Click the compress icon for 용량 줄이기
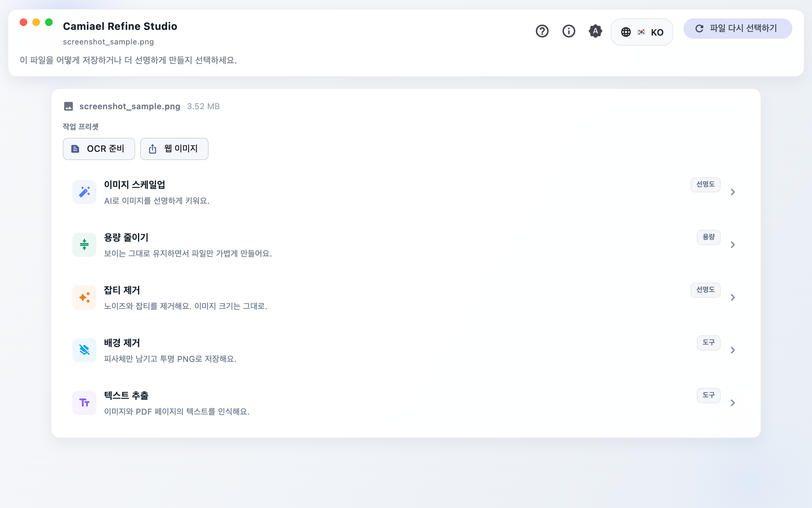812x508 pixels. [x=84, y=244]
